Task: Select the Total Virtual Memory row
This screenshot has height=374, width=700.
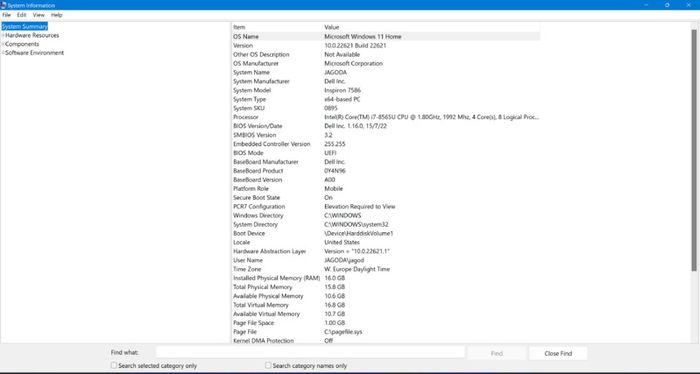Action: click(386, 304)
